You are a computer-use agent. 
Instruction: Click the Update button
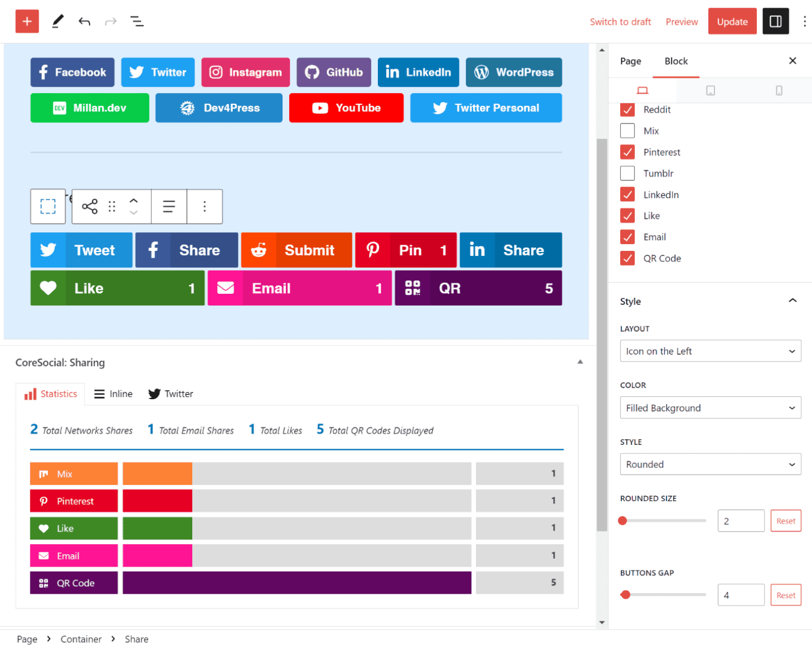coord(732,21)
